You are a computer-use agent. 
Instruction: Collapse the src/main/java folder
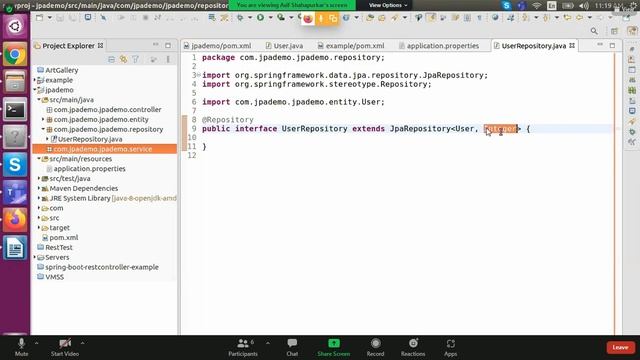point(39,100)
